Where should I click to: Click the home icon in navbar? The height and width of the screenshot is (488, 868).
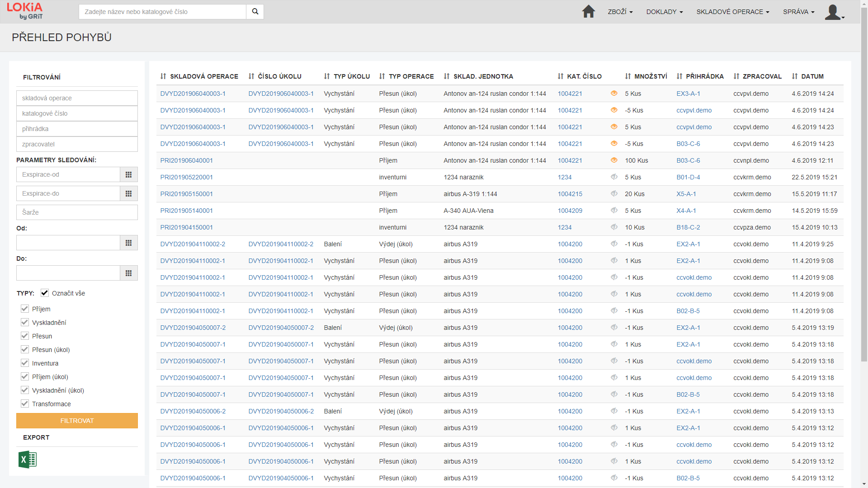[x=588, y=12]
